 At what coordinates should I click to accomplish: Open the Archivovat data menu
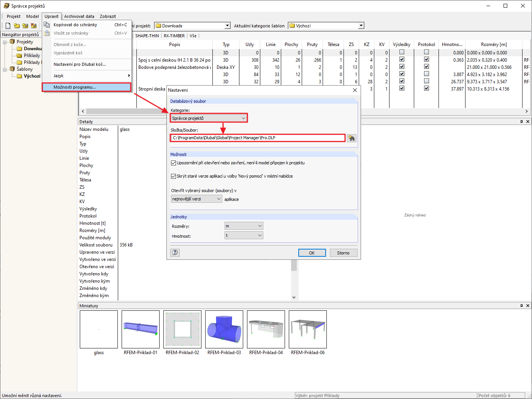(79, 16)
